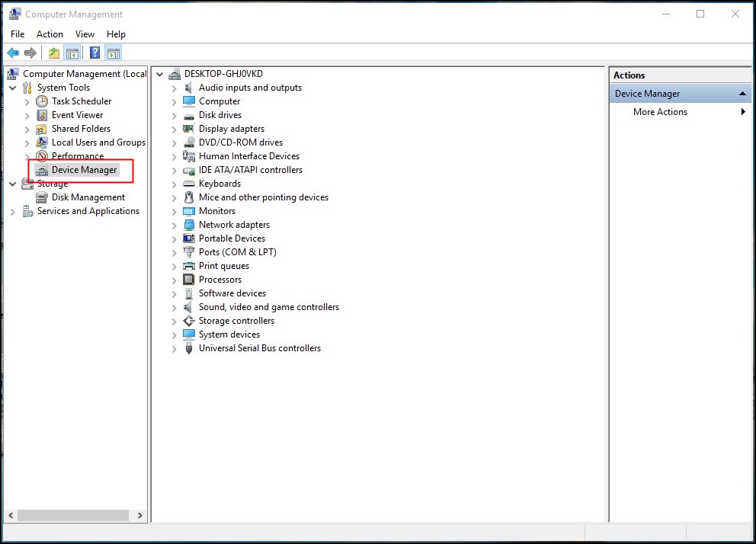
Task: Click the Network adapters icon
Action: pyautogui.click(x=188, y=225)
